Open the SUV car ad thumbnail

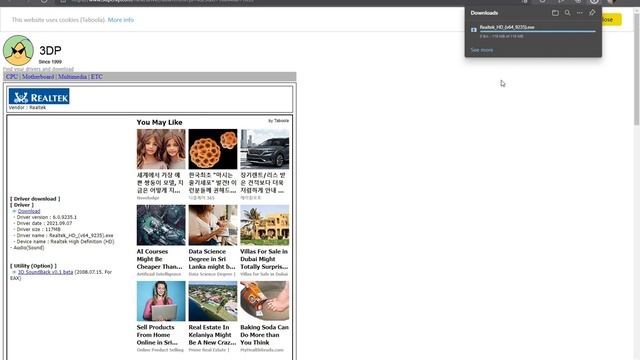(x=264, y=149)
